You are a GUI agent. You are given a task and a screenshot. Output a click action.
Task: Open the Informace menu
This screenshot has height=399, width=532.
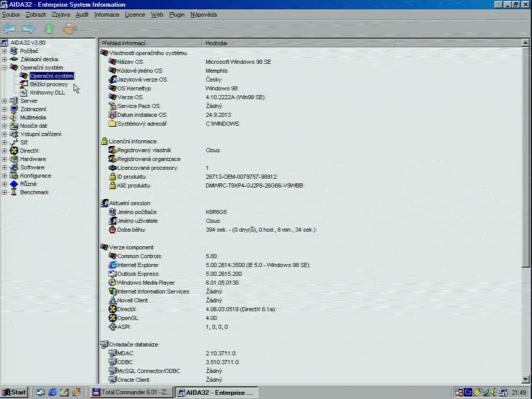107,15
